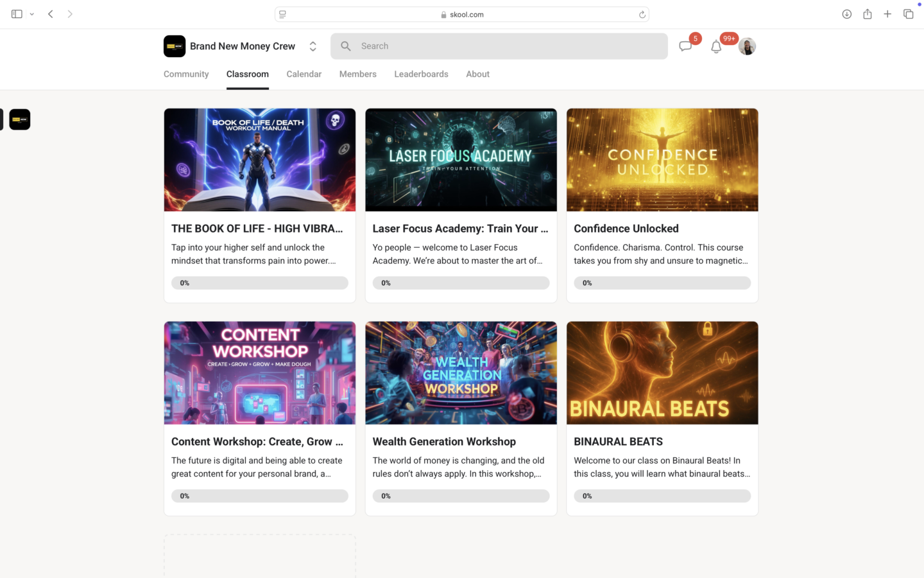Click the BINAURAL BEATS progress bar

point(662,496)
